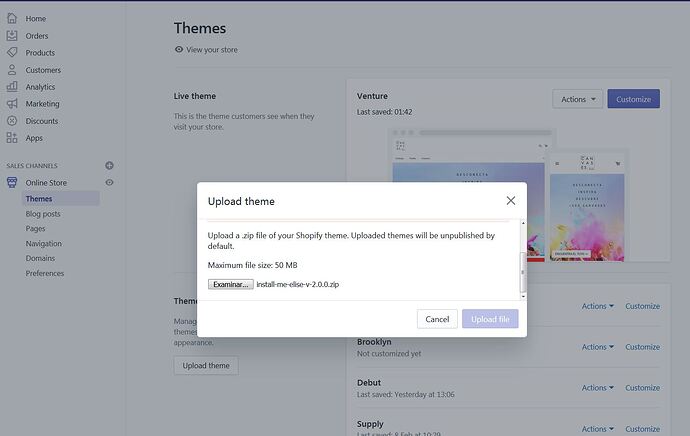
Task: Open Navigation under Online Store
Action: click(x=44, y=244)
